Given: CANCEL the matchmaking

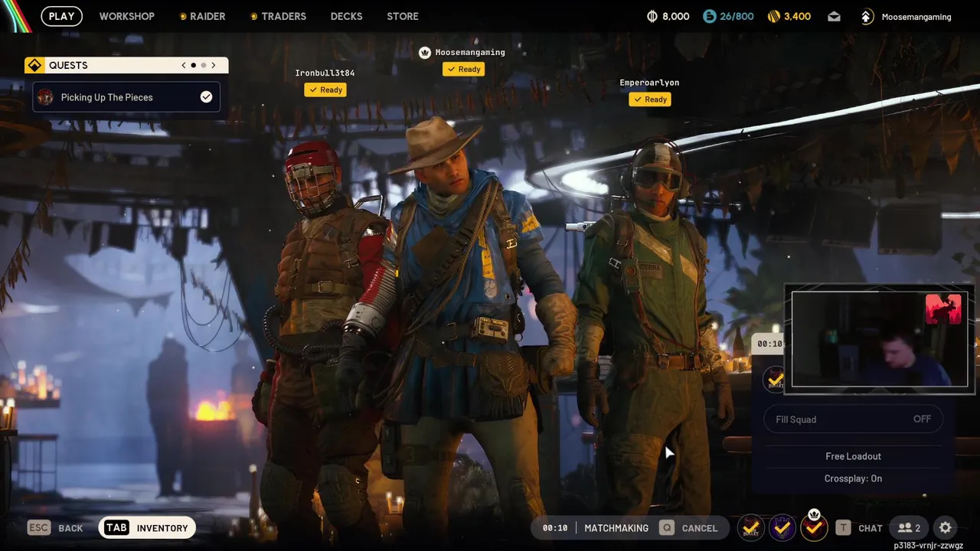Looking at the screenshot, I should [700, 528].
